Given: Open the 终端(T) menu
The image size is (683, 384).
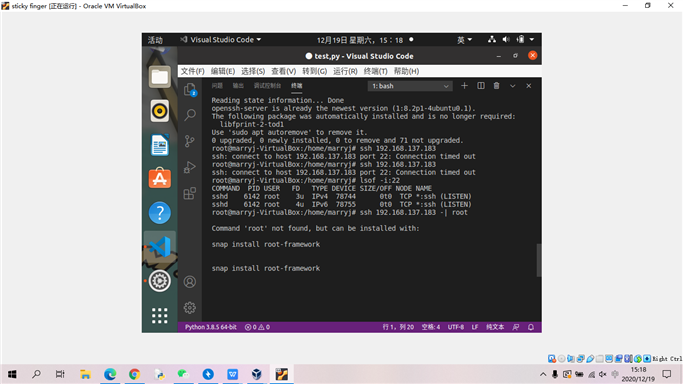Looking at the screenshot, I should (375, 71).
